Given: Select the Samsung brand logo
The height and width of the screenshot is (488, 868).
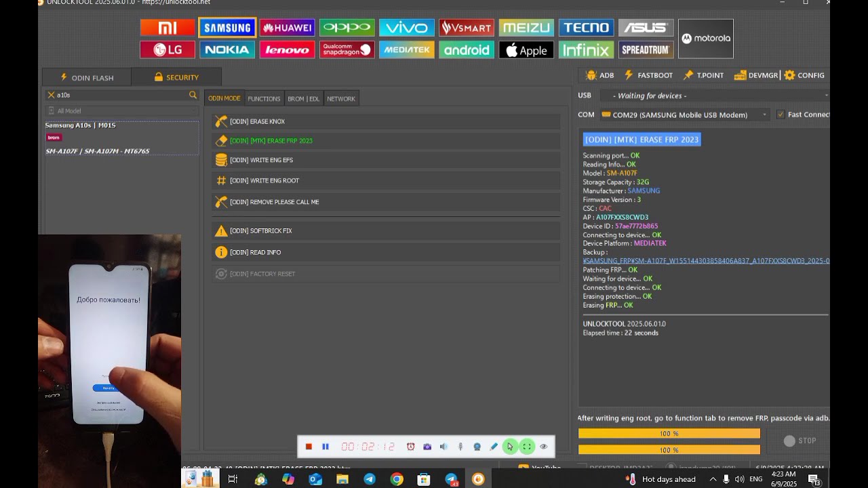Looking at the screenshot, I should tap(227, 28).
